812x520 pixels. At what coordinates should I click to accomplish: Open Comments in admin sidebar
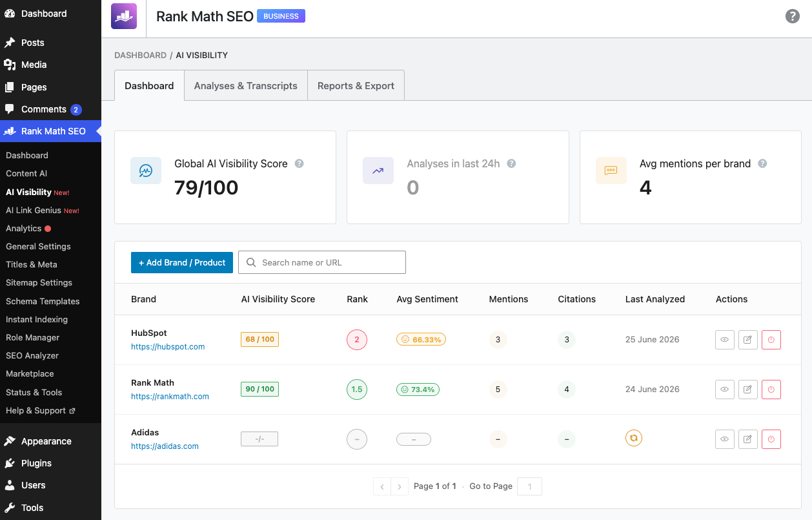click(50, 109)
